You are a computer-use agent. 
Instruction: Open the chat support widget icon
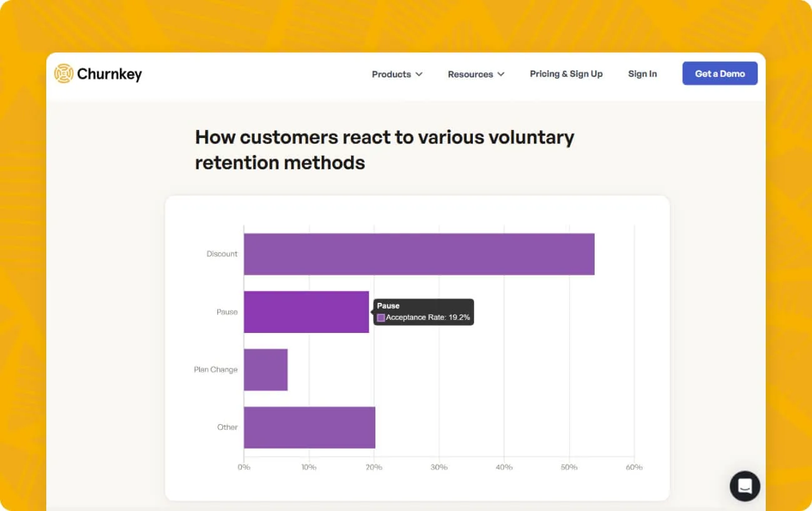pyautogui.click(x=745, y=486)
